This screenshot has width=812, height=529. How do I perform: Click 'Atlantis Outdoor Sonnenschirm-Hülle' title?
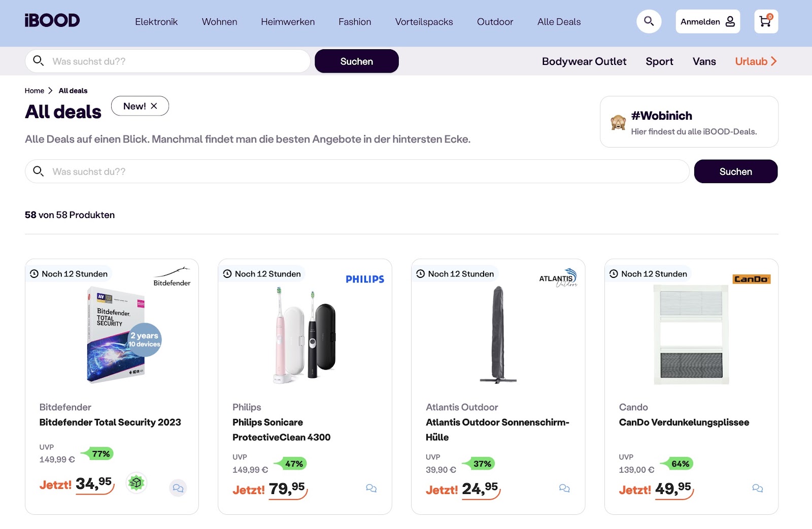(497, 430)
